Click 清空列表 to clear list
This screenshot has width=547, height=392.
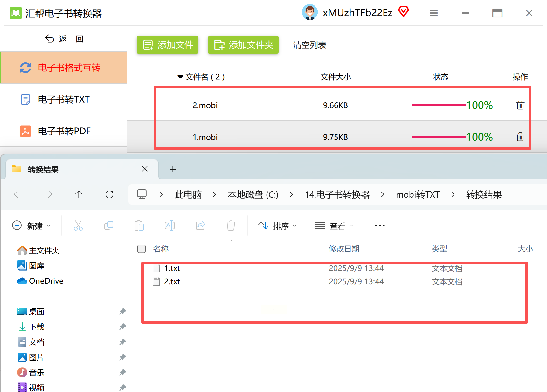coord(310,45)
